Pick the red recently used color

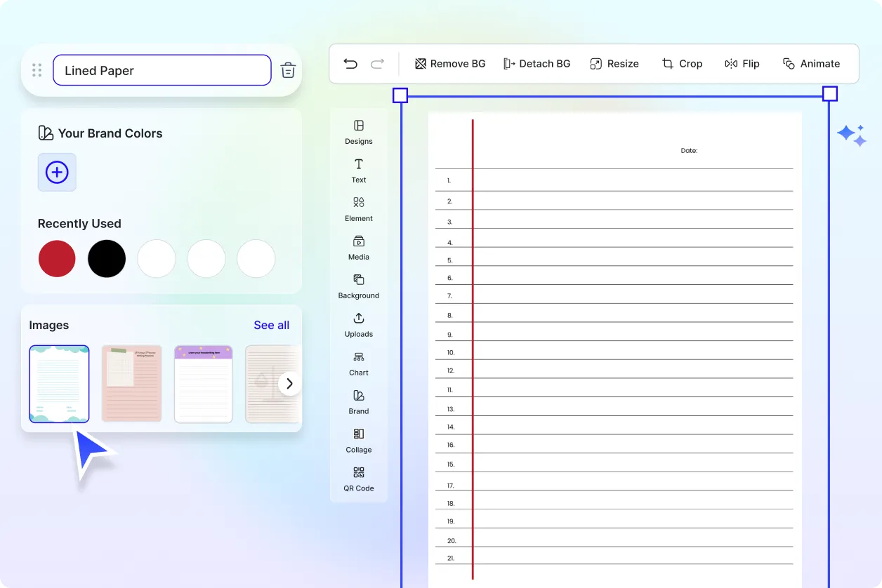(57, 258)
